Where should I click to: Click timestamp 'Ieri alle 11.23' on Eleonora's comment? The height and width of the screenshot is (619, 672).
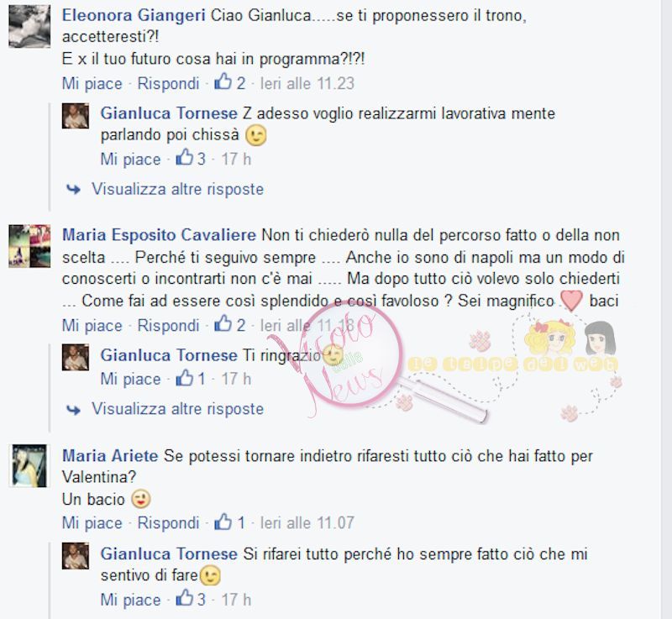(307, 83)
